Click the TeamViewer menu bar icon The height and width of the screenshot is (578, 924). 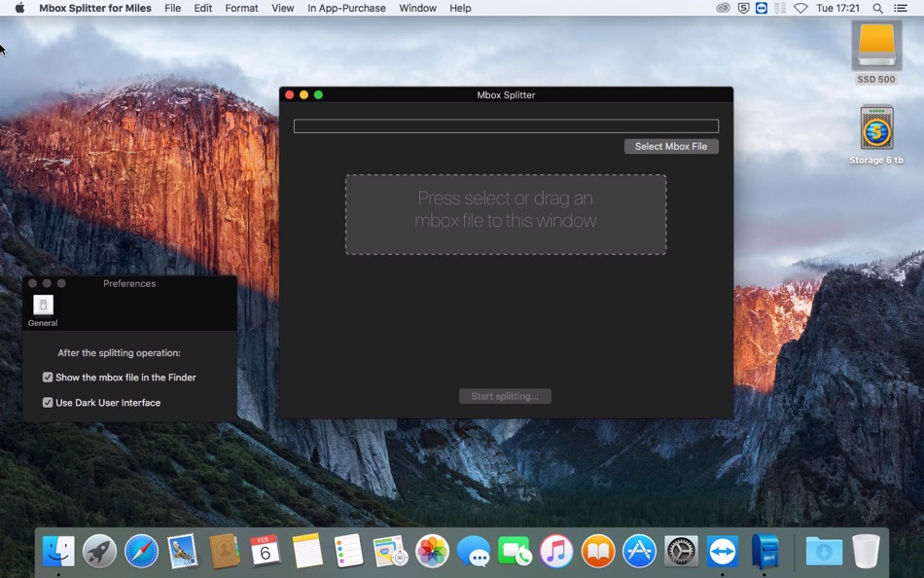tap(762, 8)
